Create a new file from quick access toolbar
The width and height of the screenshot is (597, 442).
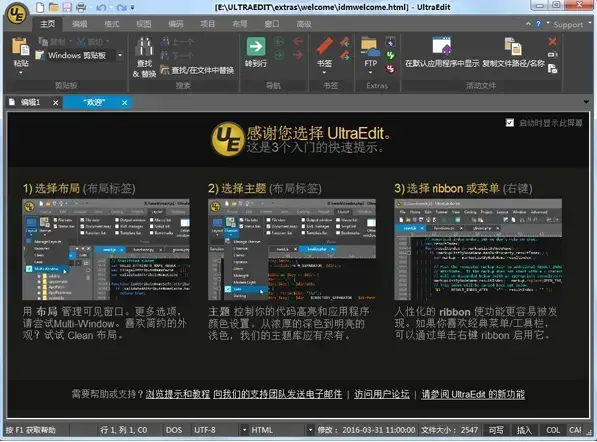click(x=40, y=7)
